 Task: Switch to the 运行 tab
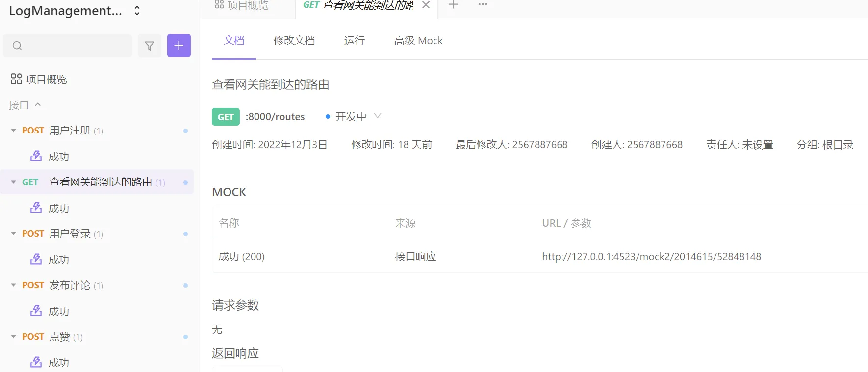[354, 41]
